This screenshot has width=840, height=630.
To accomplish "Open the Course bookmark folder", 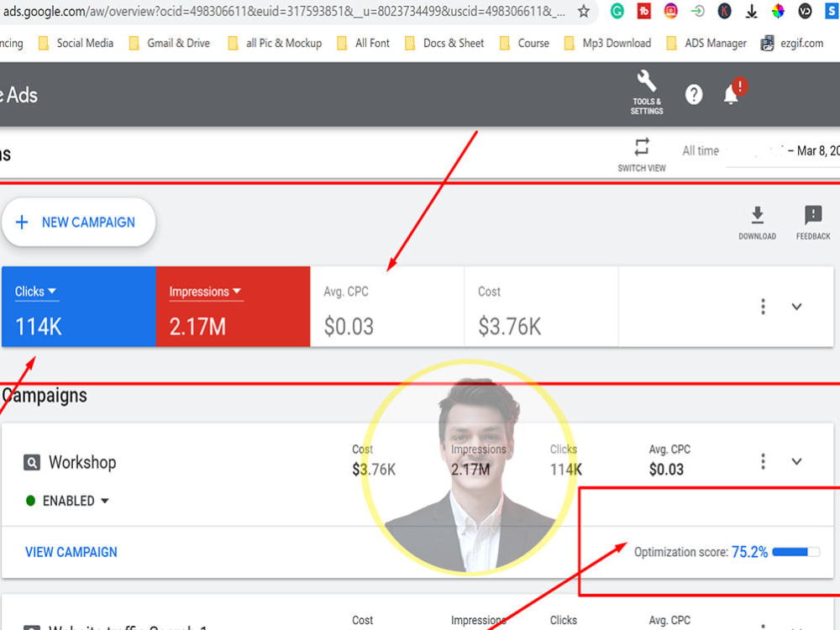I will tap(524, 43).
